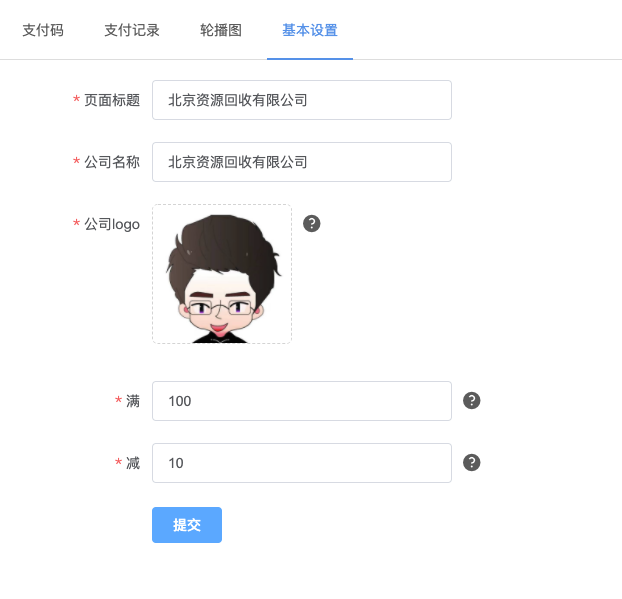Click the 满 field label
622x599 pixels.
pos(133,401)
